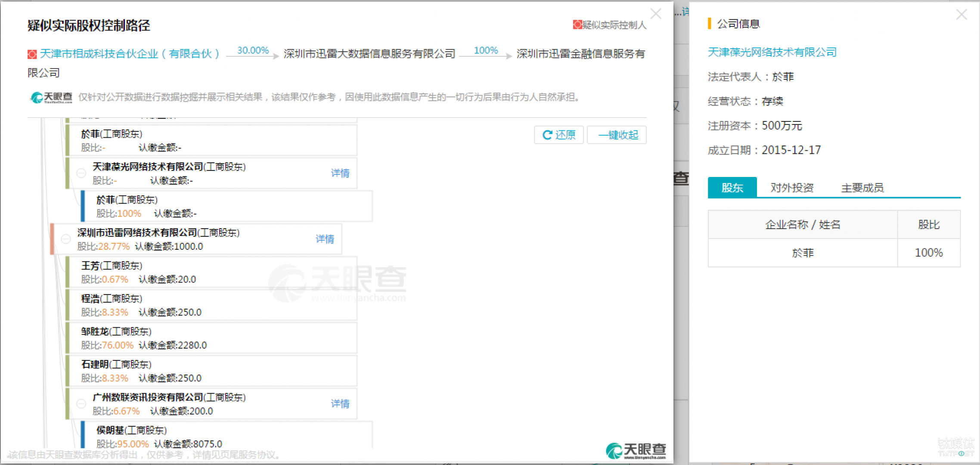Click the refresh icon on 还原 button
Image resolution: width=980 pixels, height=465 pixels.
pyautogui.click(x=547, y=135)
